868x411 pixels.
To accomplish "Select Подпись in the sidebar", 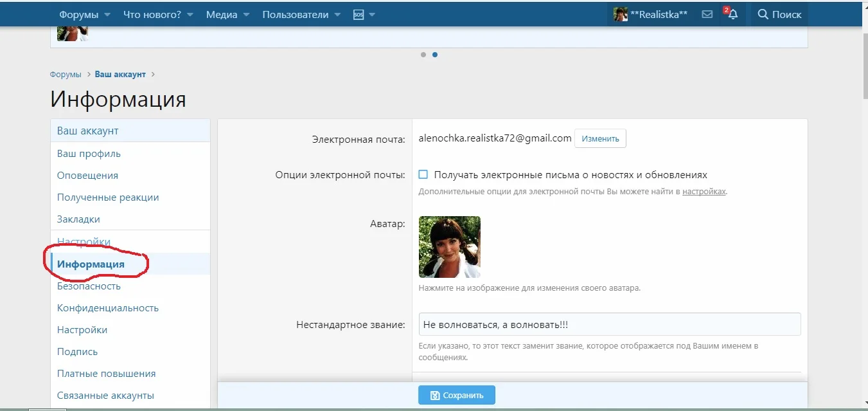I will pyautogui.click(x=77, y=351).
